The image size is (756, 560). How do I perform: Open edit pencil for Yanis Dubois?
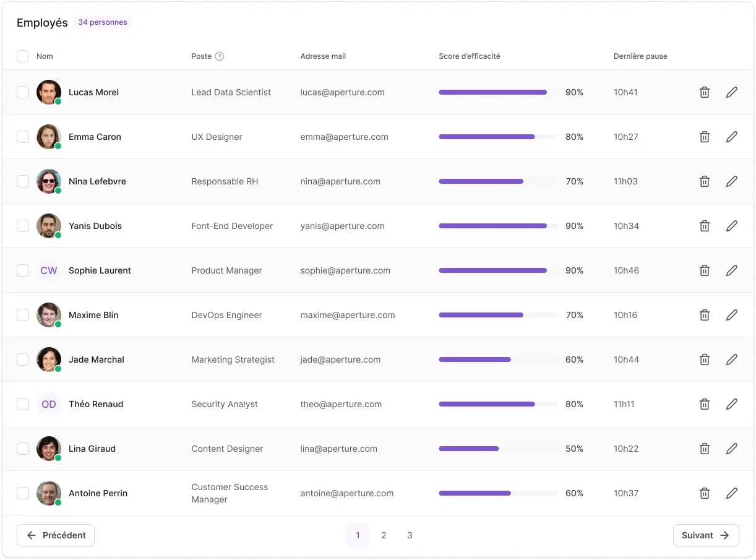pos(732,226)
